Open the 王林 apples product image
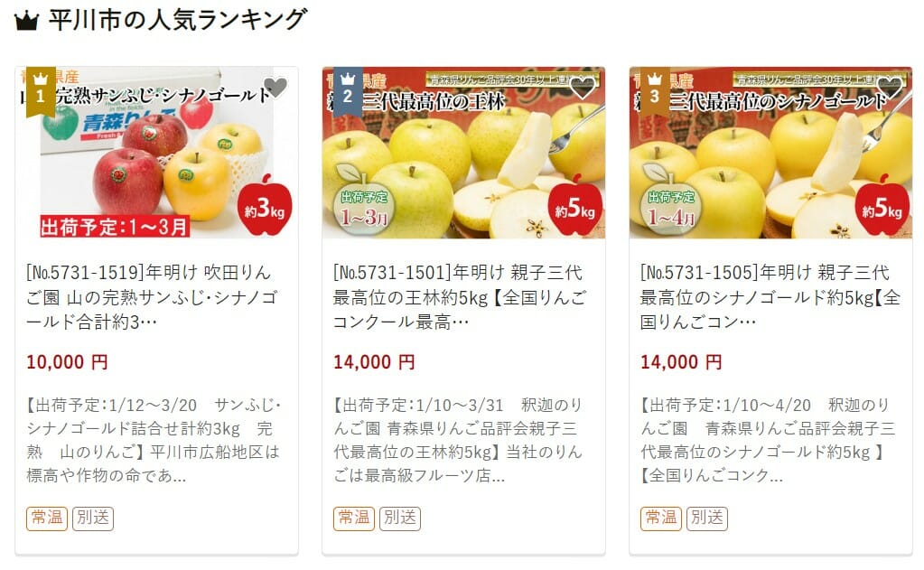Screen dimensions: 924x570 (x=463, y=153)
